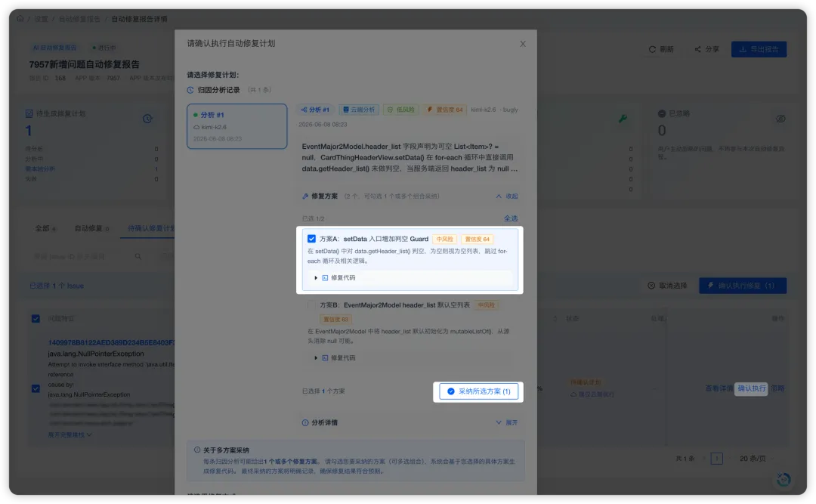This screenshot has width=816, height=504.
Task: Click the 置信度 64 tag in analysis header
Action: pyautogui.click(x=444, y=110)
